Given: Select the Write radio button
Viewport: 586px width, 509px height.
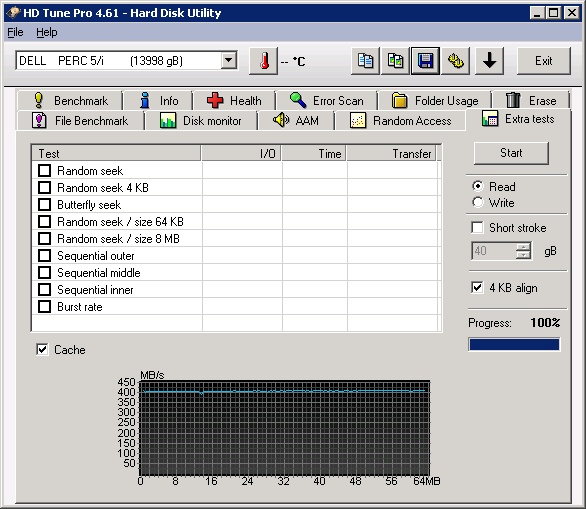Looking at the screenshot, I should pyautogui.click(x=478, y=202).
